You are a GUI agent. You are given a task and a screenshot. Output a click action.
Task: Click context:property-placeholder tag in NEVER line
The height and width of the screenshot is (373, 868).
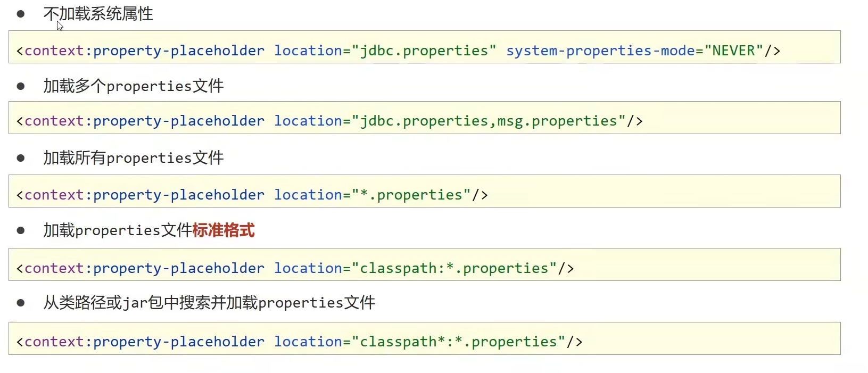145,51
